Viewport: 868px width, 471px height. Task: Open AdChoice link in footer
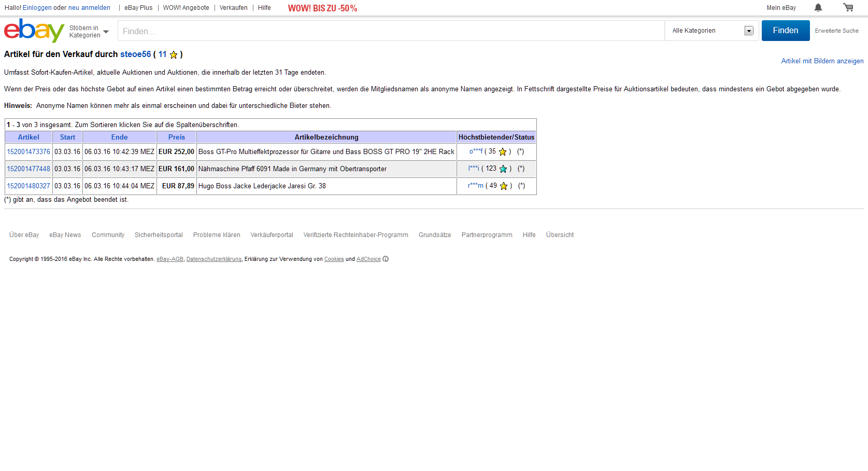tap(368, 259)
